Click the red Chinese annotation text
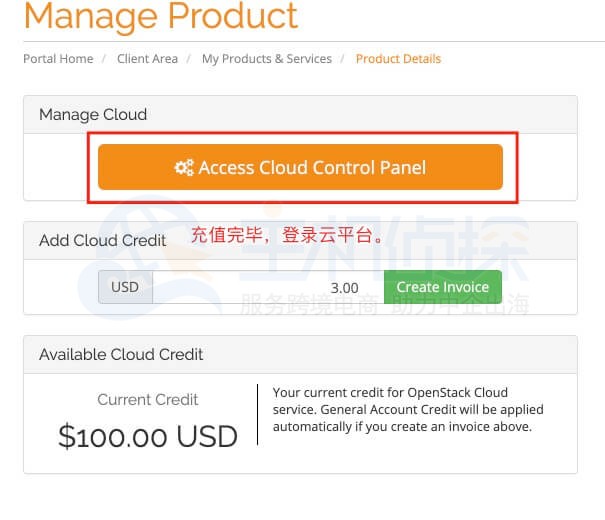This screenshot has width=605, height=520. (287, 236)
